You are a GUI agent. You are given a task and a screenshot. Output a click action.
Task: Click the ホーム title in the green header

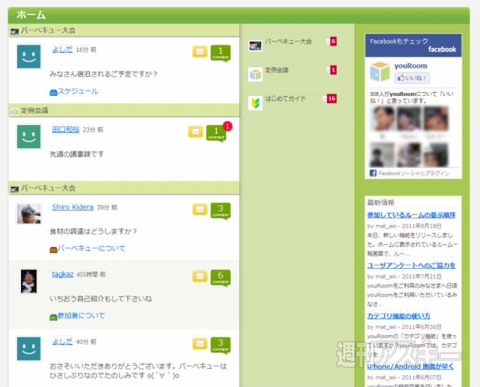31,15
